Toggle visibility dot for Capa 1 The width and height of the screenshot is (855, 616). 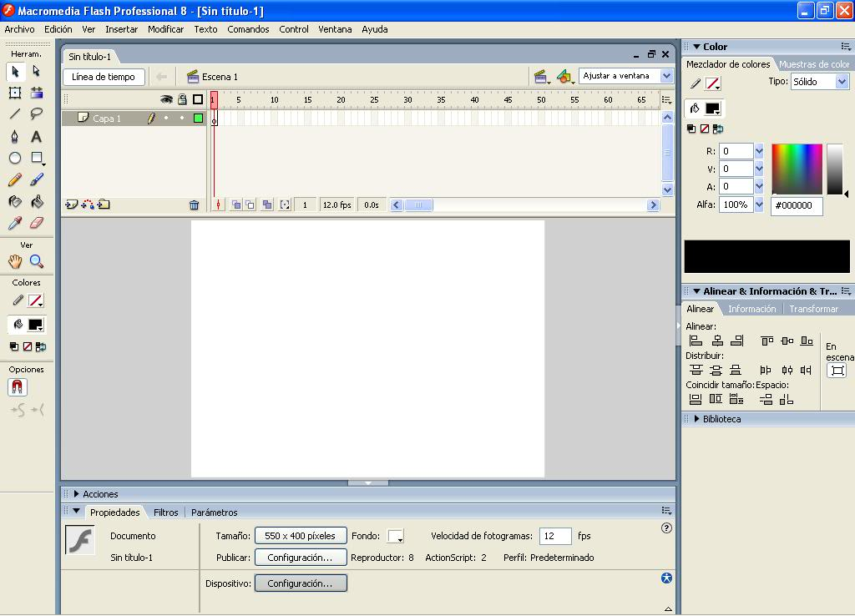click(166, 119)
